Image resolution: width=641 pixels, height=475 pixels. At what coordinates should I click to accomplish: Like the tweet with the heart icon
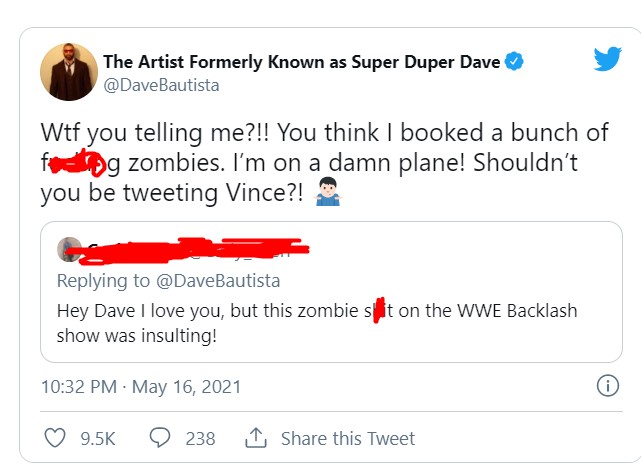56,438
